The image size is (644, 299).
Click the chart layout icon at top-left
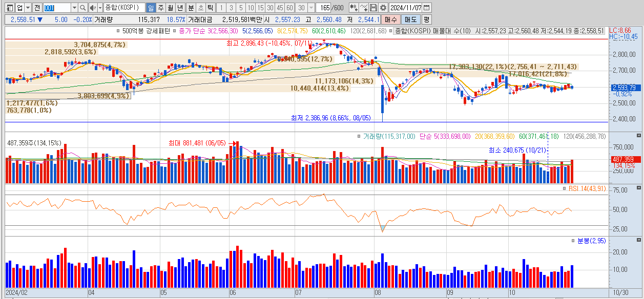point(9,8)
